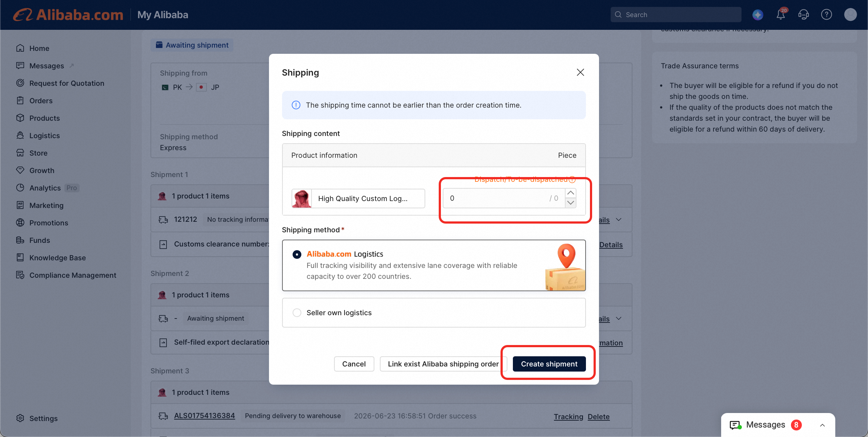Click the Create shipment button
Screen dimensions: 868x437
point(549,364)
